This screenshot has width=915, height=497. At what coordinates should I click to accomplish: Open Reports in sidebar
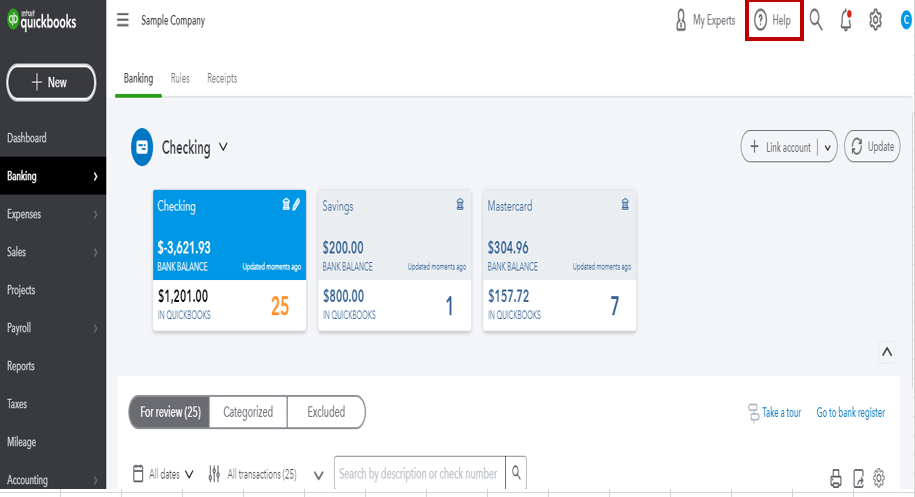21,366
